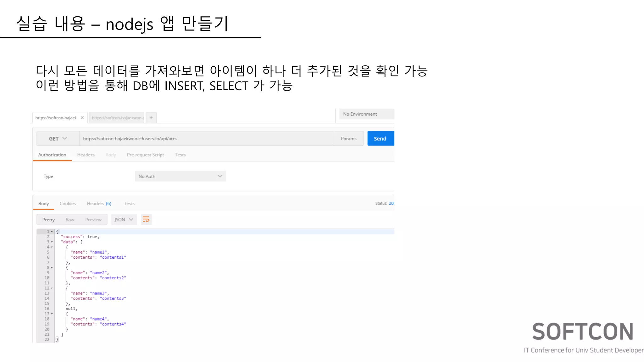644x362 pixels.
Task: Open the request Body tab
Action: coord(111,155)
